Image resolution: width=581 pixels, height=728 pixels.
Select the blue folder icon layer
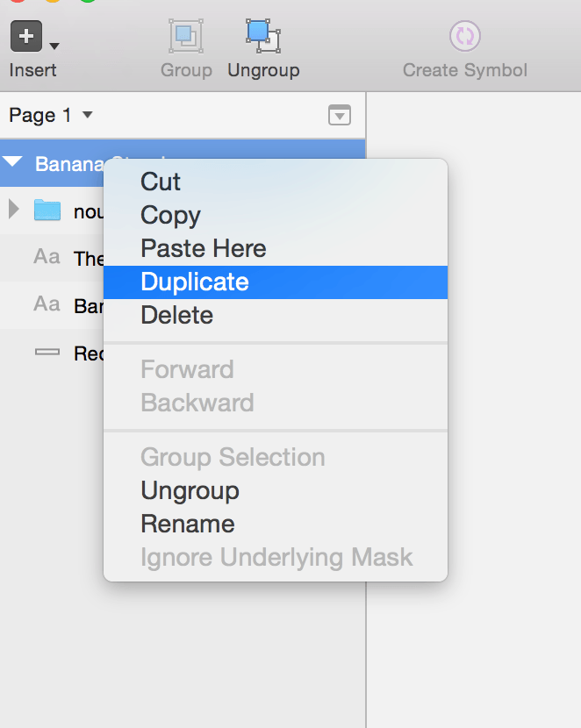click(x=47, y=211)
